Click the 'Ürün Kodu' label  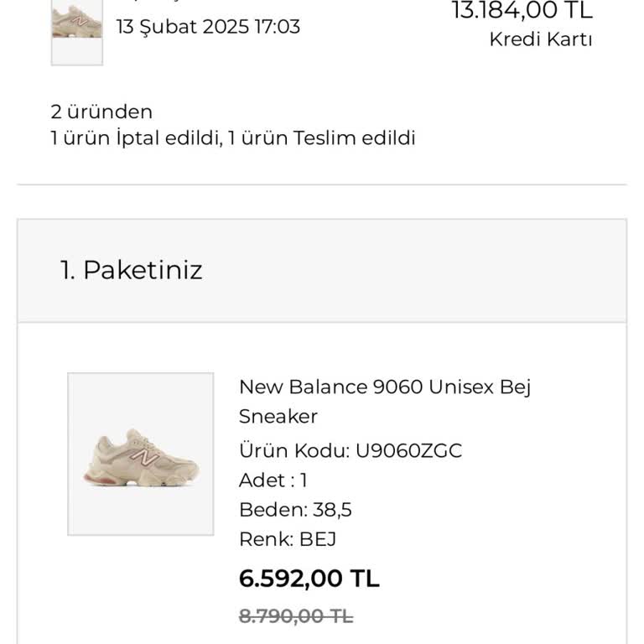[x=293, y=451]
